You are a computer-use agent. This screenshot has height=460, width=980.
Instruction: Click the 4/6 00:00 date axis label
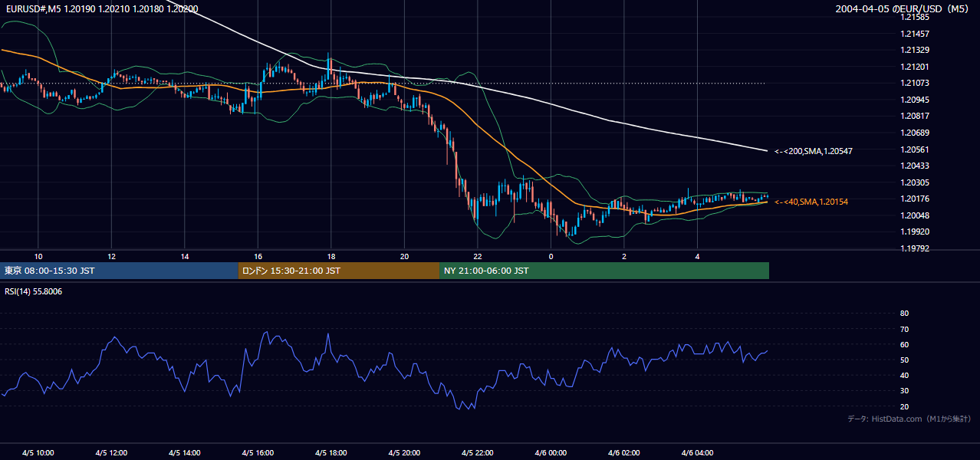551,453
